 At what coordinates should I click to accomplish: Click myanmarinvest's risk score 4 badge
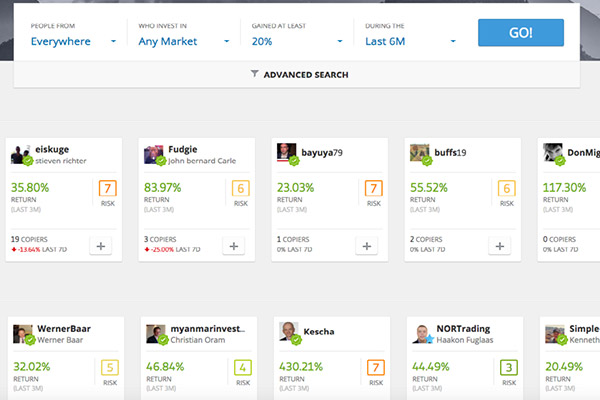coord(243,367)
